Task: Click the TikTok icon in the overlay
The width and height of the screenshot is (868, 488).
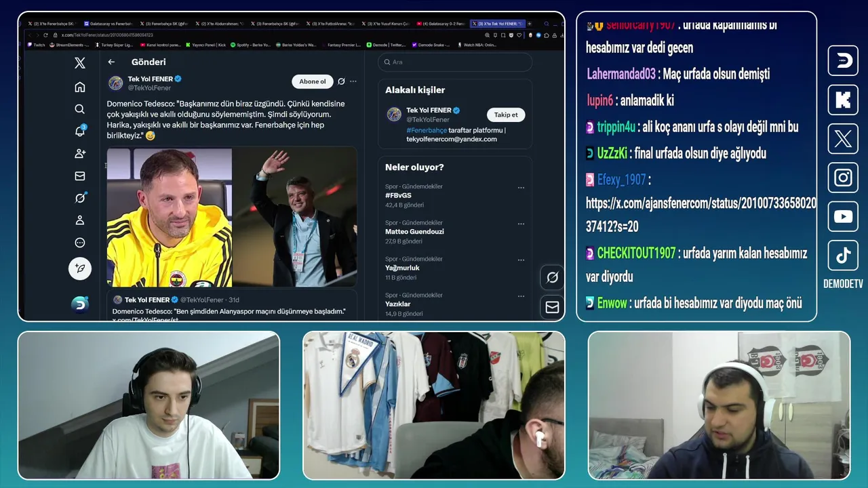Action: [x=843, y=256]
